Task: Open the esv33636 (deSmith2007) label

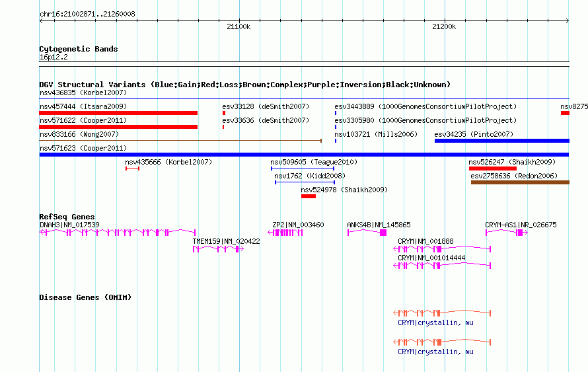Action: click(x=266, y=120)
